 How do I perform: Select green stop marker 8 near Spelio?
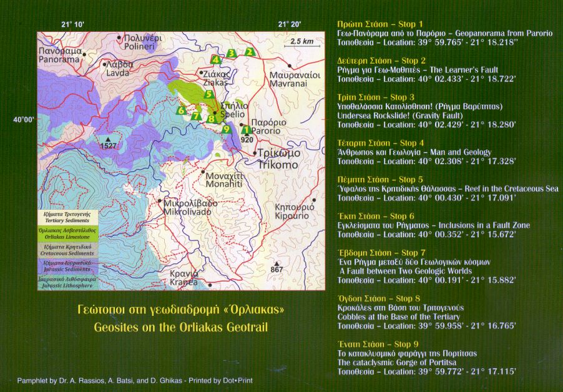coord(211,119)
